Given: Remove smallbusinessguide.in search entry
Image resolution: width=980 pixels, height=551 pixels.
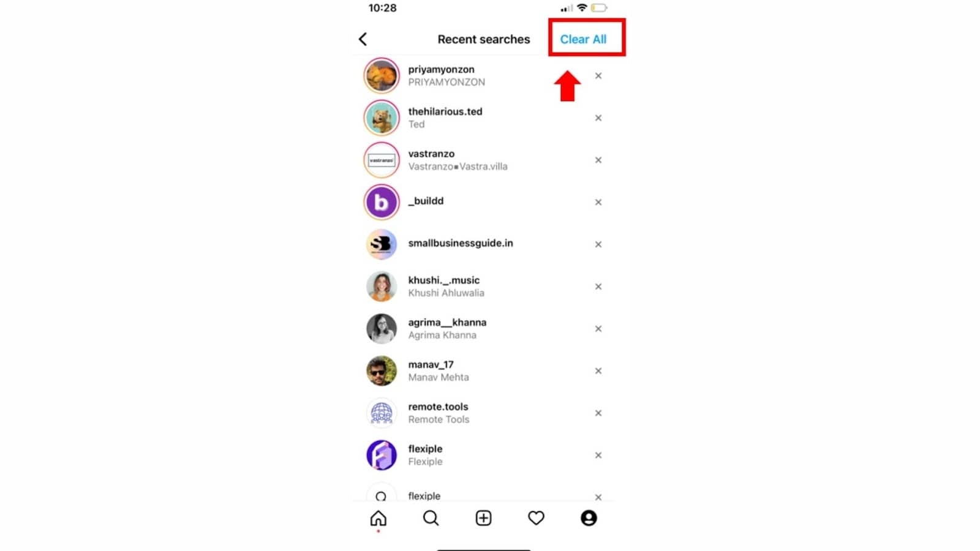Looking at the screenshot, I should click(598, 244).
